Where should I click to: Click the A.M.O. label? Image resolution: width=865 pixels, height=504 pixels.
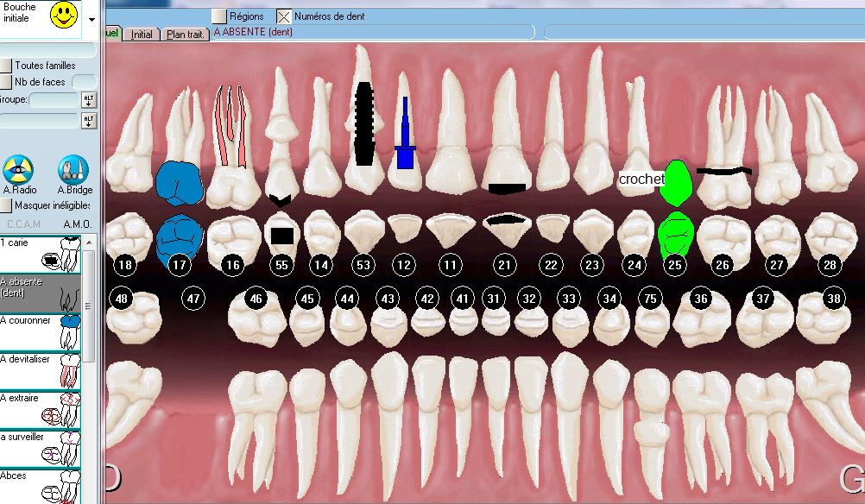point(77,225)
